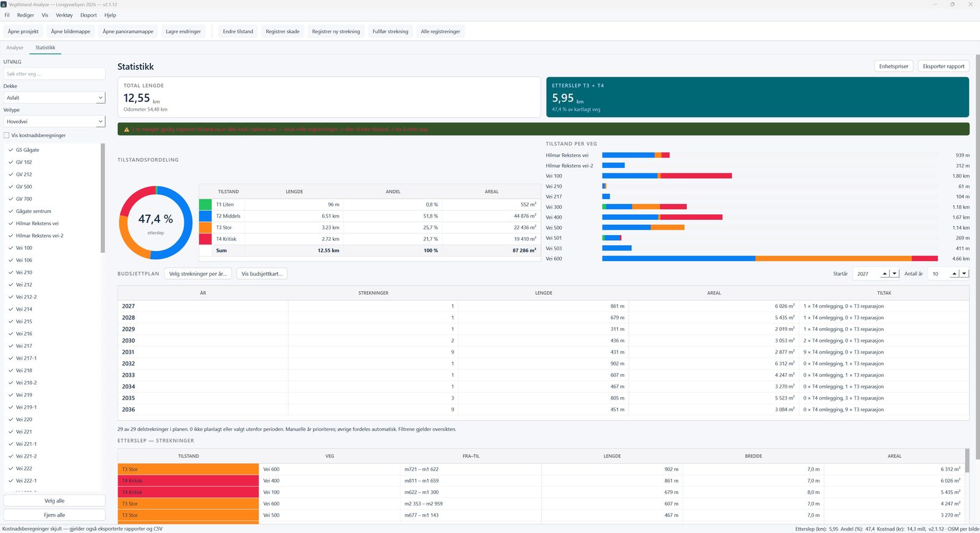Viewport: 980px width, 533px height.
Task: Increase the Startår value with up arrow
Action: [x=884, y=274]
